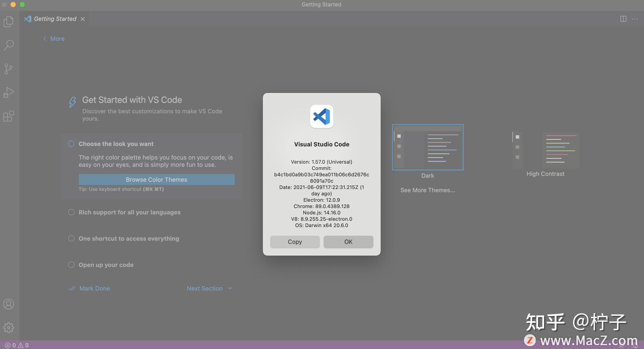
Task: Click the errors and warnings status indicator
Action: 17,345
